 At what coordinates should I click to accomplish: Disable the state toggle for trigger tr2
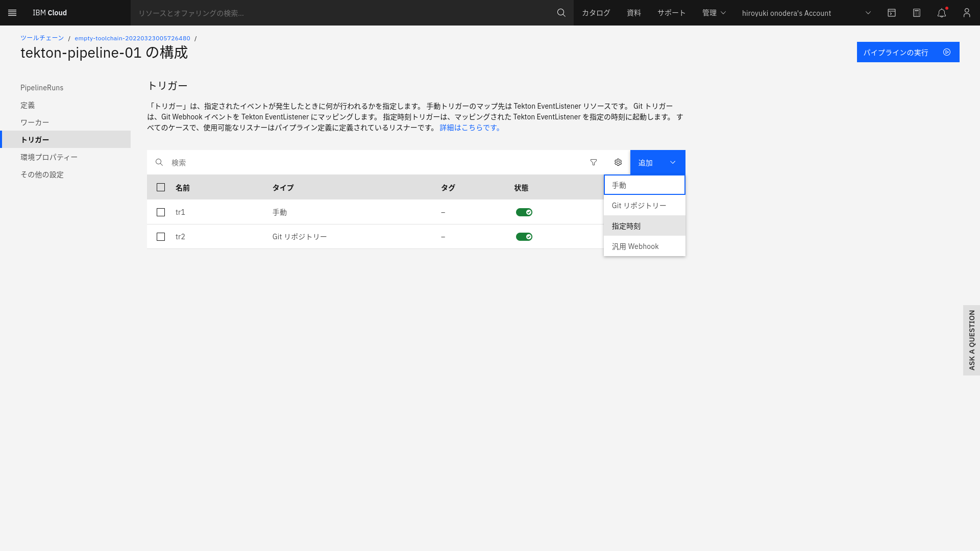[524, 236]
